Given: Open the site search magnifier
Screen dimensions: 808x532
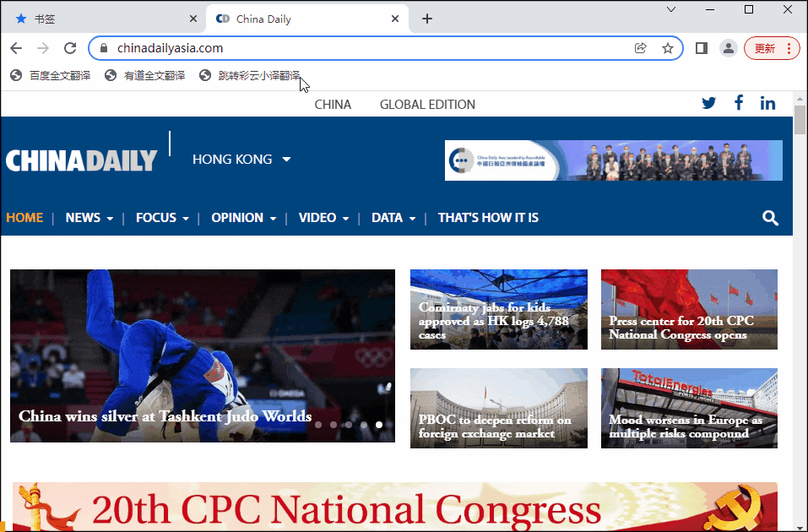Looking at the screenshot, I should [770, 218].
